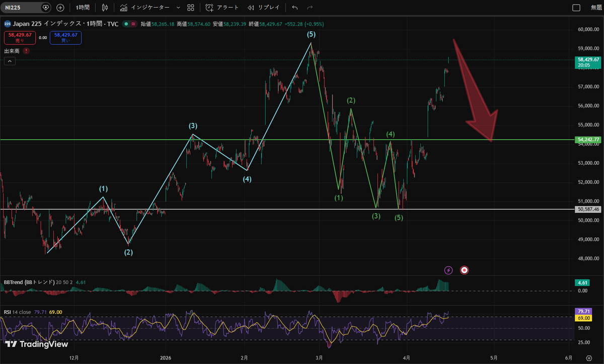Click the red 売り sell button
The height and width of the screenshot is (364, 604).
pos(20,37)
